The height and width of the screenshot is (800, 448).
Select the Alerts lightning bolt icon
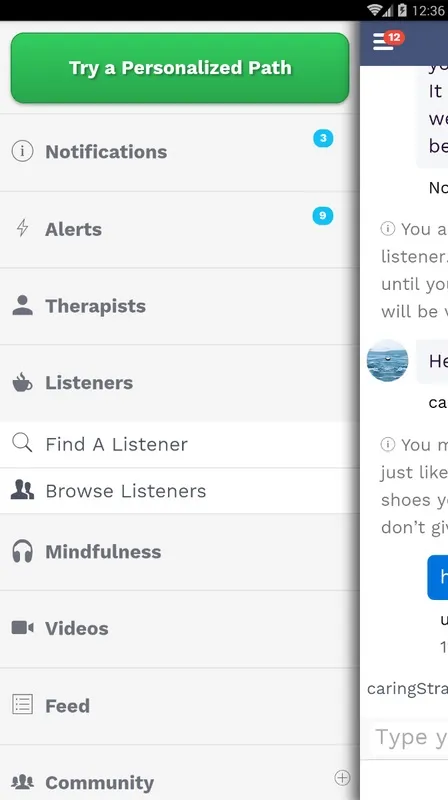coord(22,229)
